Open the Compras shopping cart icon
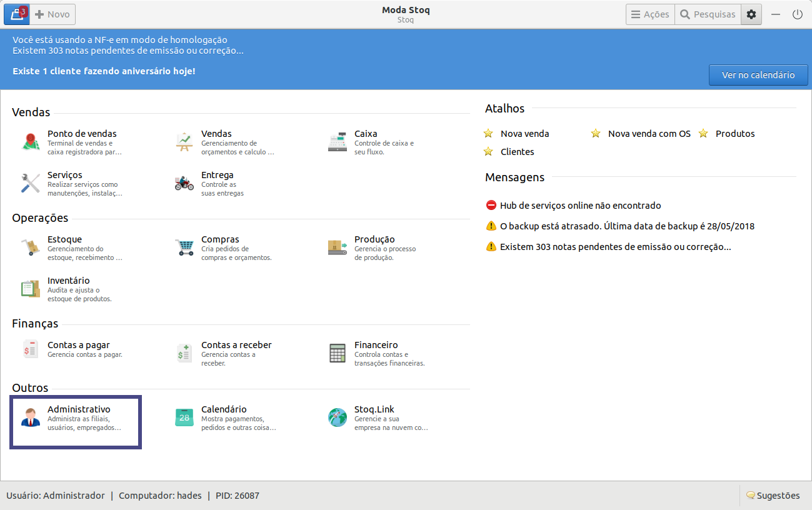 click(x=184, y=248)
